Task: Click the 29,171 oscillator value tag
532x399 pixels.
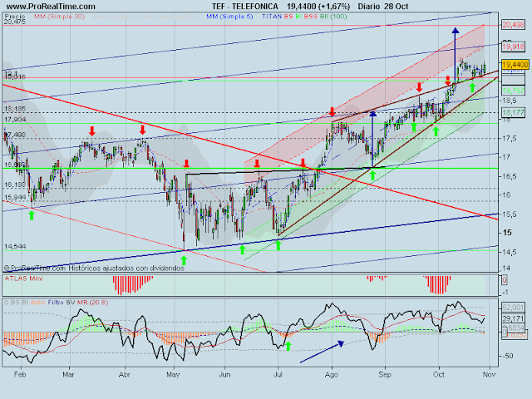Action: coord(513,318)
